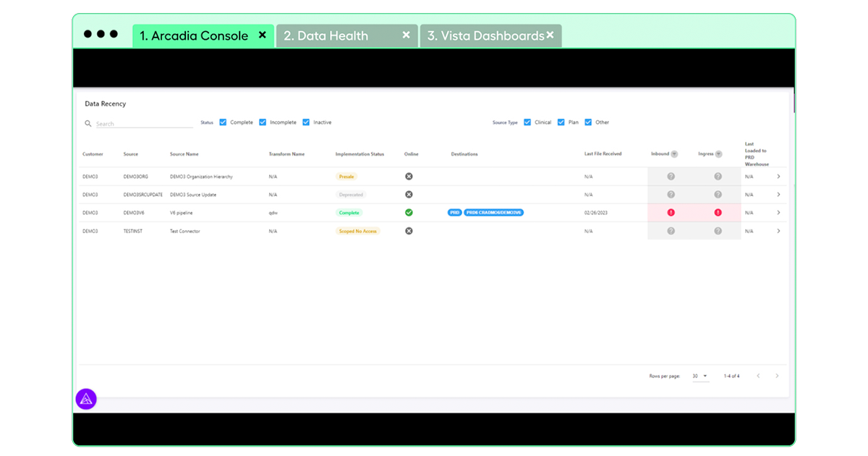Click Ingress question icon in DEMO3SRCUPDATE row
This screenshot has height=456, width=868.
718,195
